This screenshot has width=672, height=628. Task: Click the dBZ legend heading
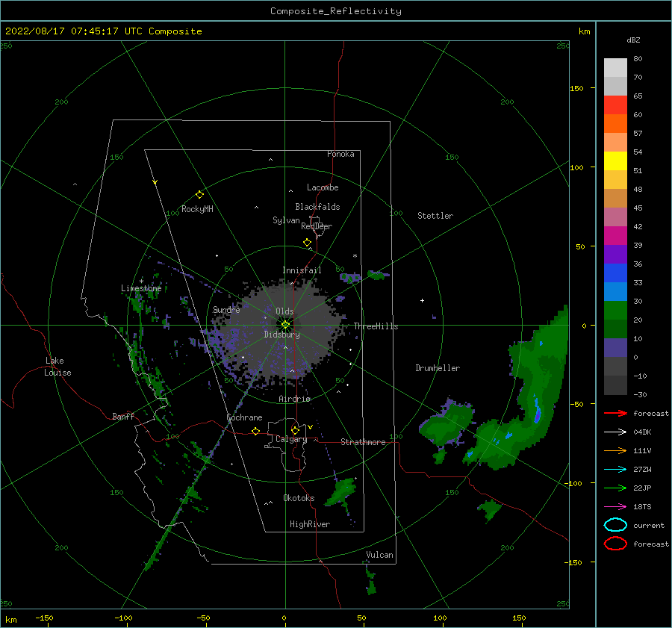pyautogui.click(x=633, y=40)
